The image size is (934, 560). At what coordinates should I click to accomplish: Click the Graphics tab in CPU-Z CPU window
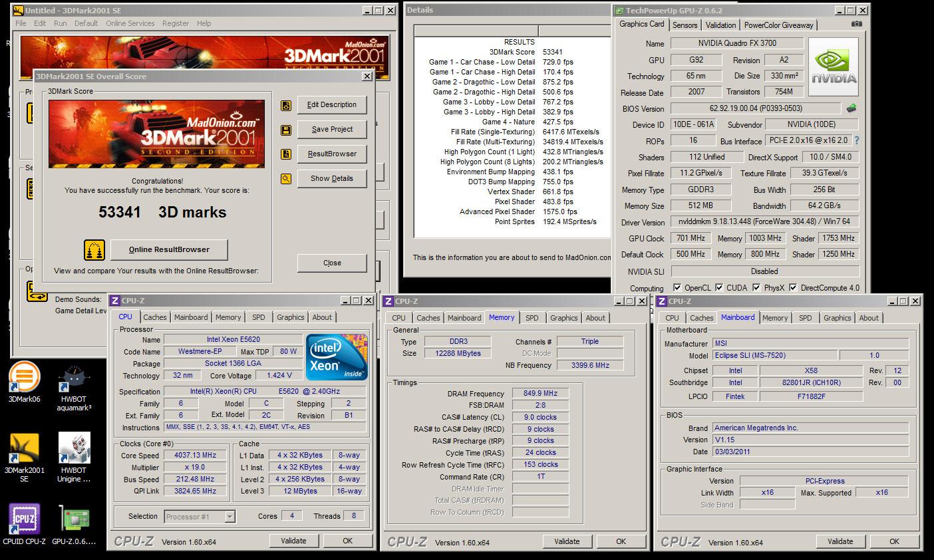click(291, 318)
